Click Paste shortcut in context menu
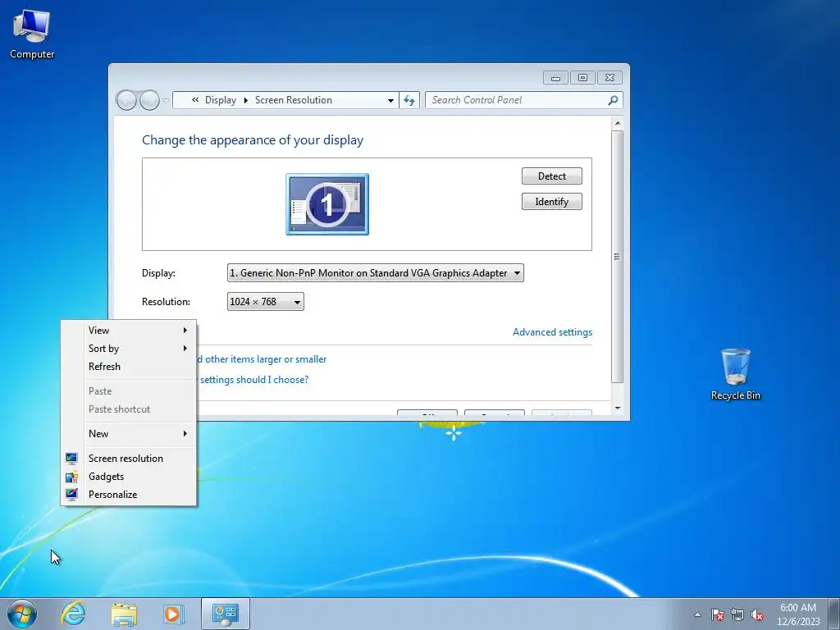The width and height of the screenshot is (840, 630). click(x=129, y=409)
